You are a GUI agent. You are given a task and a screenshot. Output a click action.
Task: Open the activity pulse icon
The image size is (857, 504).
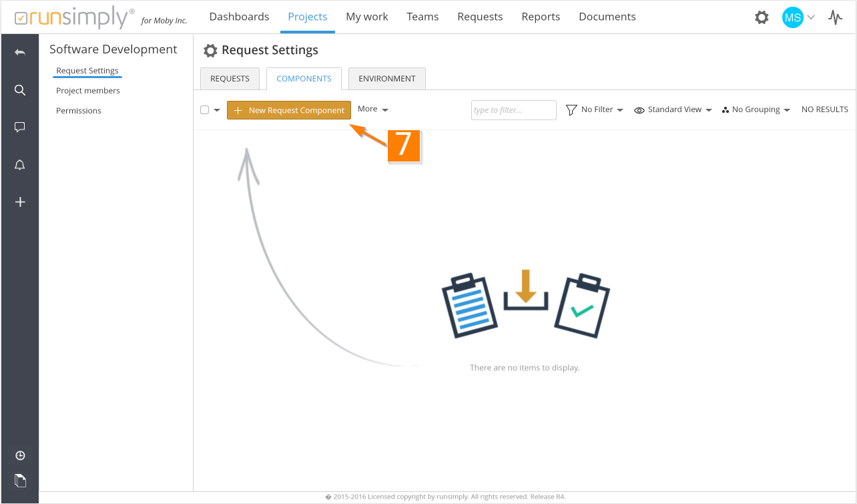click(835, 17)
